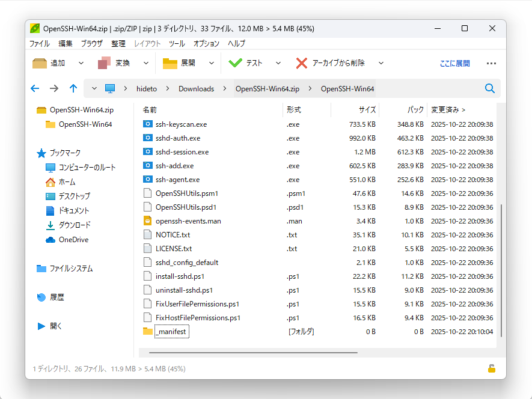Select the sshd-session.exe file row
The width and height of the screenshot is (532, 399).
coord(317,152)
